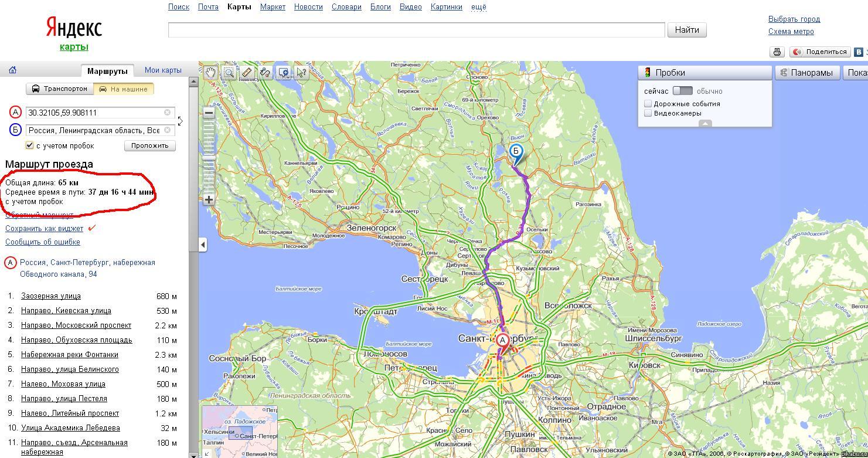Zoom in with the plus button
This screenshot has height=458, width=868.
pos(209,199)
